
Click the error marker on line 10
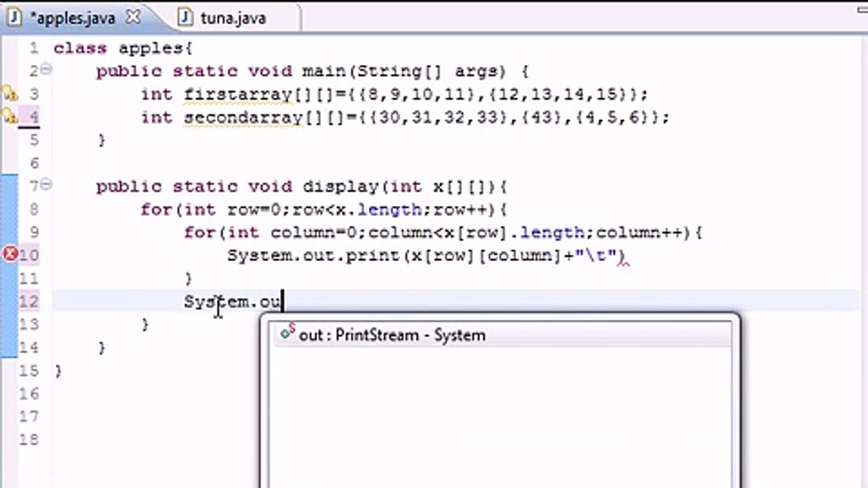(x=10, y=255)
